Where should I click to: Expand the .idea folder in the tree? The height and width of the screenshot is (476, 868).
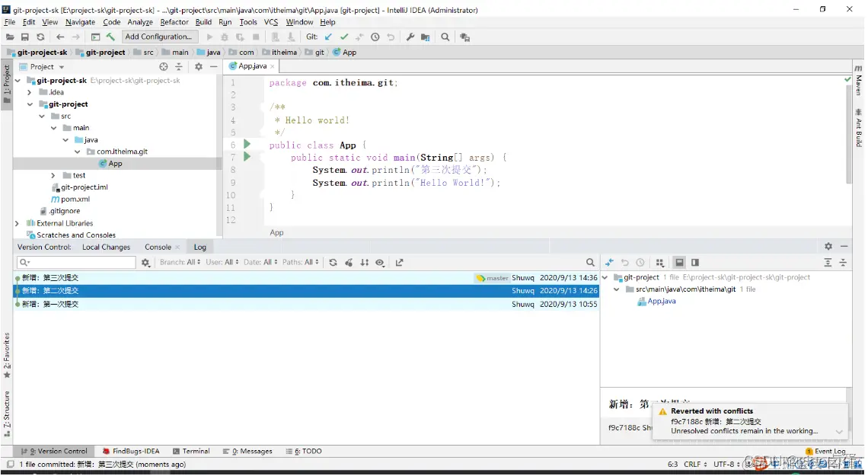pyautogui.click(x=30, y=92)
